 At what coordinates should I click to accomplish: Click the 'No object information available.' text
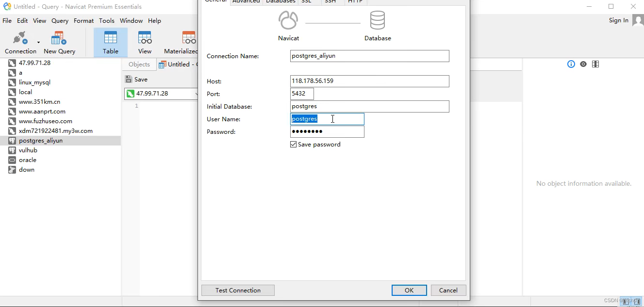coord(584,184)
